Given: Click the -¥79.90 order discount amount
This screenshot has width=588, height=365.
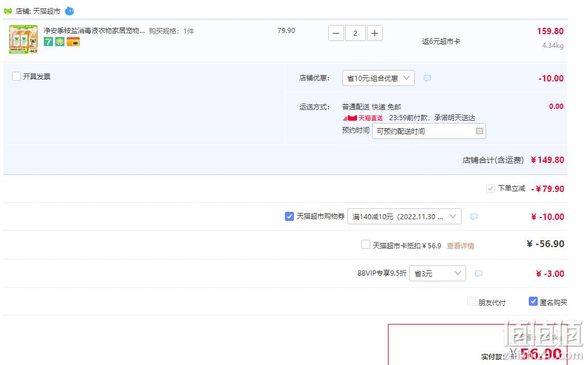Looking at the screenshot, I should (x=548, y=189).
